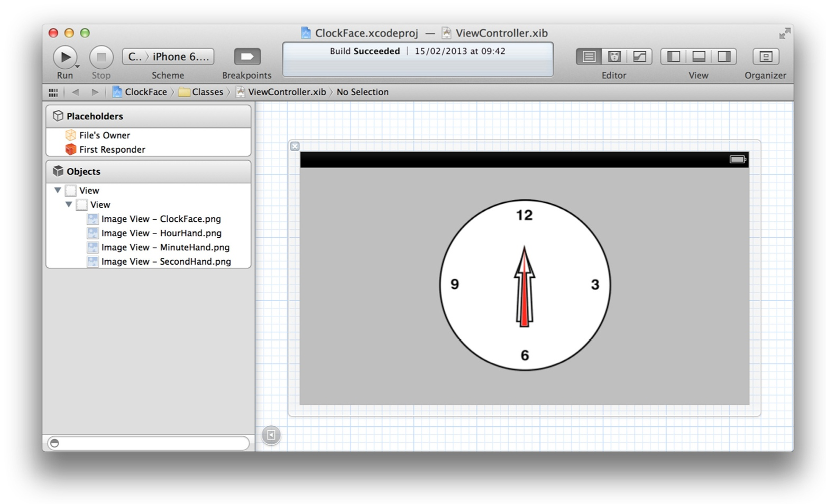
Task: Select the Standard editor icon
Action: point(589,57)
